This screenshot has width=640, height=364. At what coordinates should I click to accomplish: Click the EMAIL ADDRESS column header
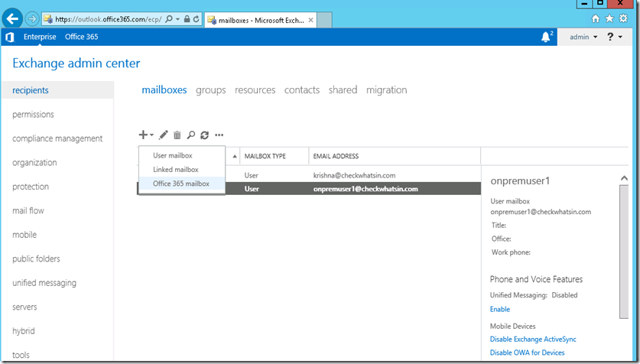395,156
